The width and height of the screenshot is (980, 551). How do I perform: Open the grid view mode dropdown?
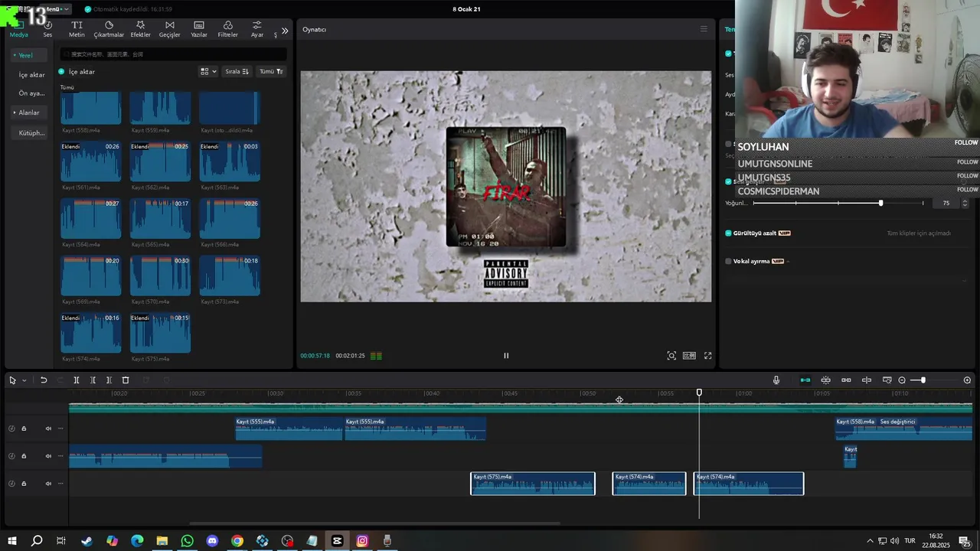pyautogui.click(x=208, y=71)
